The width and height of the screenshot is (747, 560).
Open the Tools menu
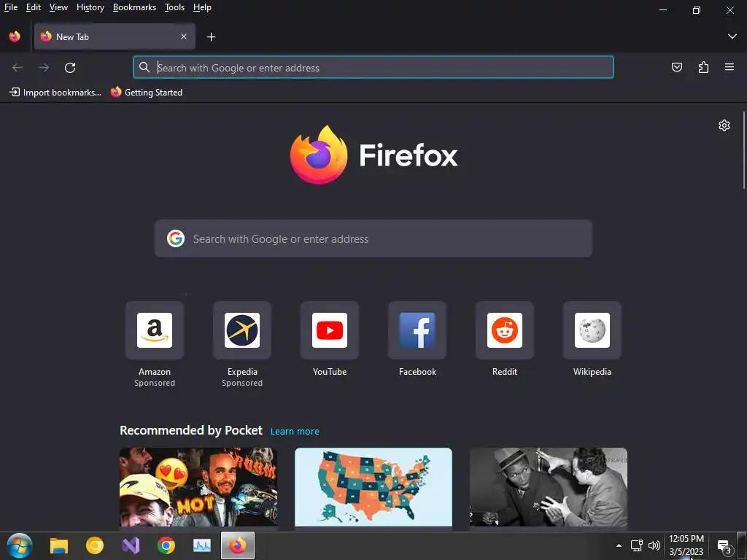174,7
